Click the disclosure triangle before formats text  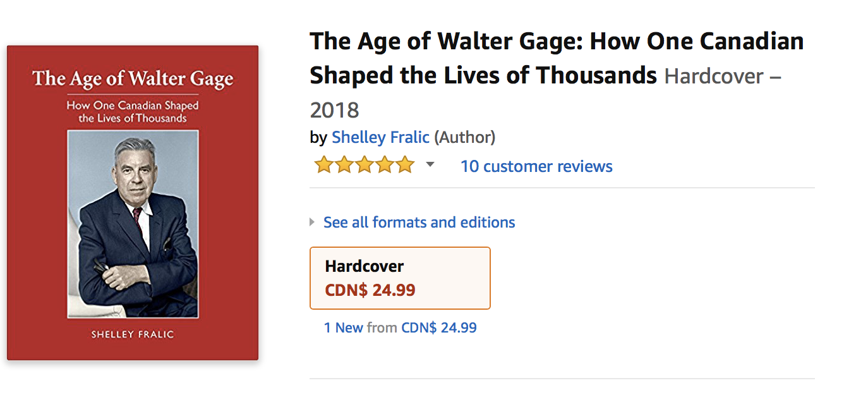[x=312, y=222]
